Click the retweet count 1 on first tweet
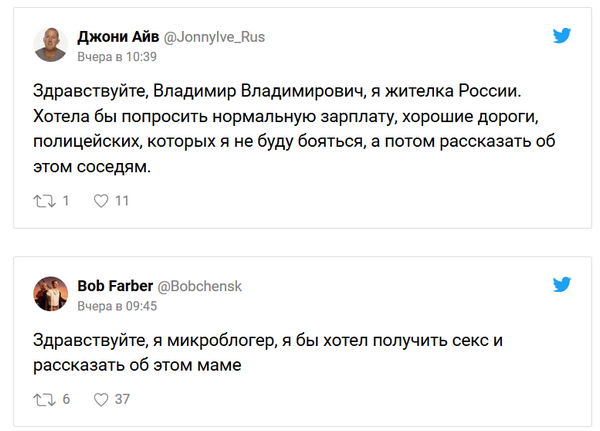Screen dimensions: 600x431 (x=66, y=201)
